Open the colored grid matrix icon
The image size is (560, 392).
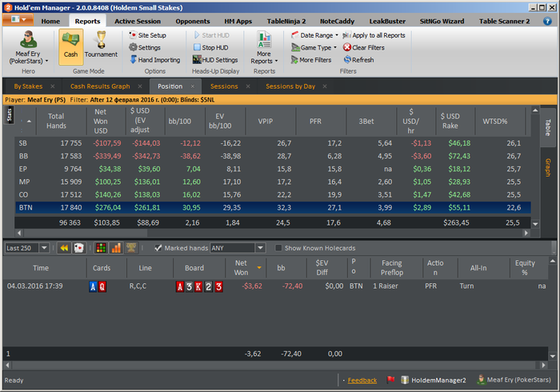tap(101, 248)
